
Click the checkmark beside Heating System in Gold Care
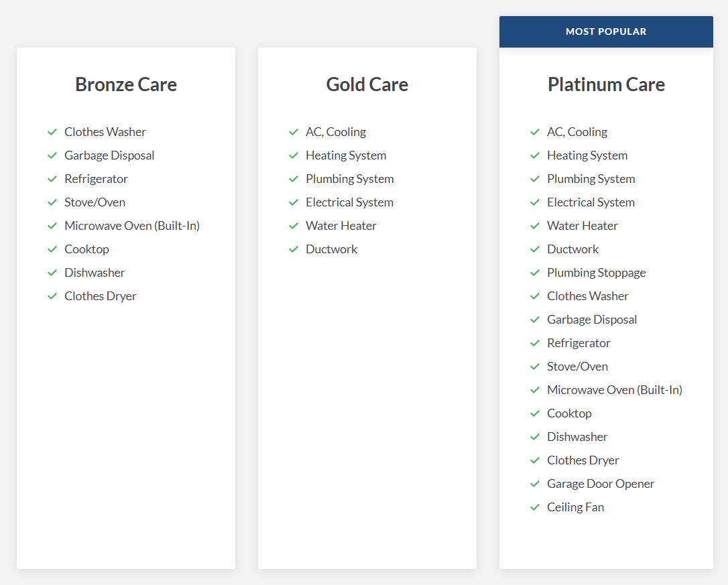(x=294, y=155)
